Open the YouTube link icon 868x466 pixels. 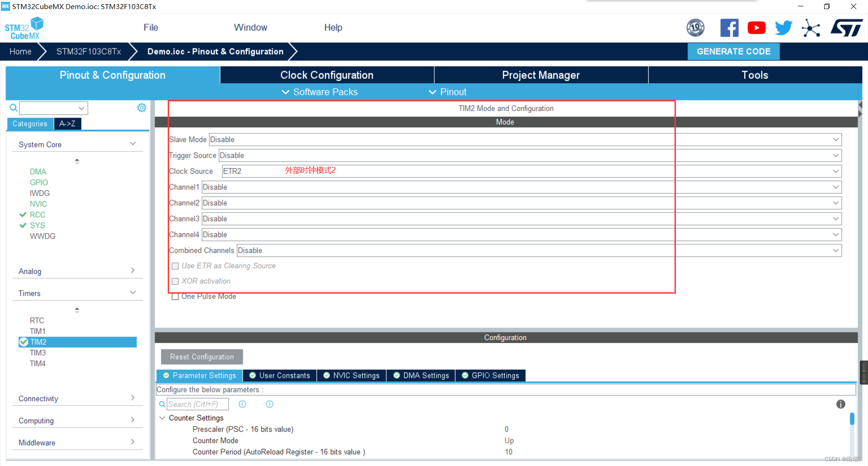click(x=756, y=28)
